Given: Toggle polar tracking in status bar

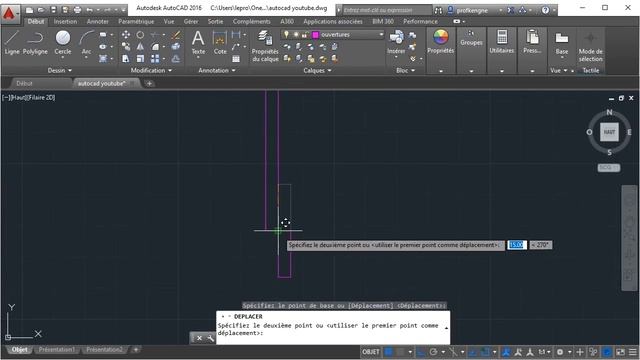Looking at the screenshot, I should tap(433, 352).
